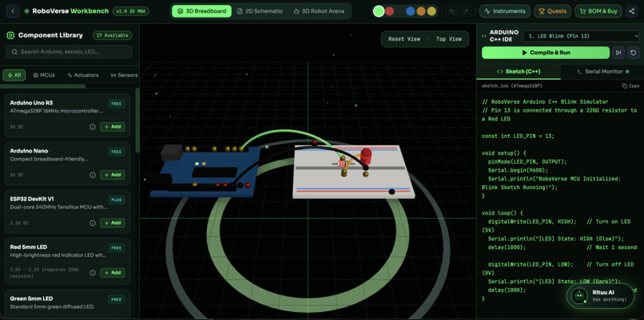The image size is (644, 320).
Task: Filter components by All category
Action: 14,75
